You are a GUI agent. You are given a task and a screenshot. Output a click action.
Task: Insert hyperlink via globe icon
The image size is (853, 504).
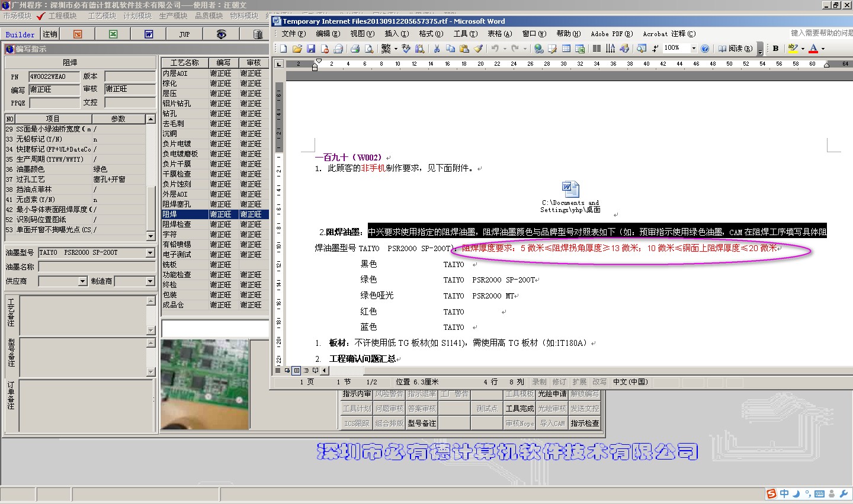pos(538,49)
